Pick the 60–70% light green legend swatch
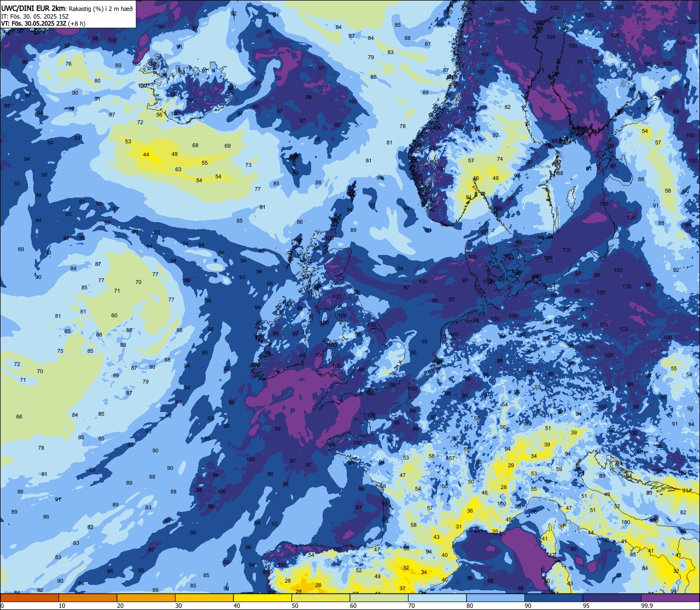The height and width of the screenshot is (610, 700). point(379,597)
